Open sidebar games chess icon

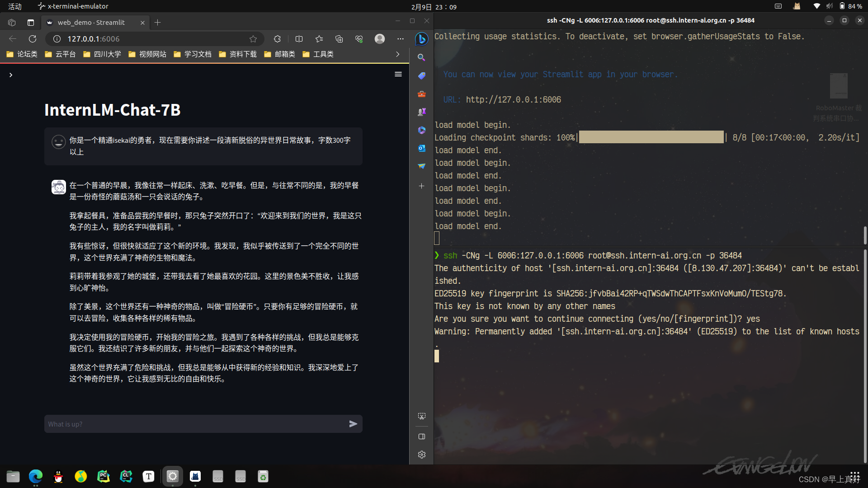pos(421,112)
